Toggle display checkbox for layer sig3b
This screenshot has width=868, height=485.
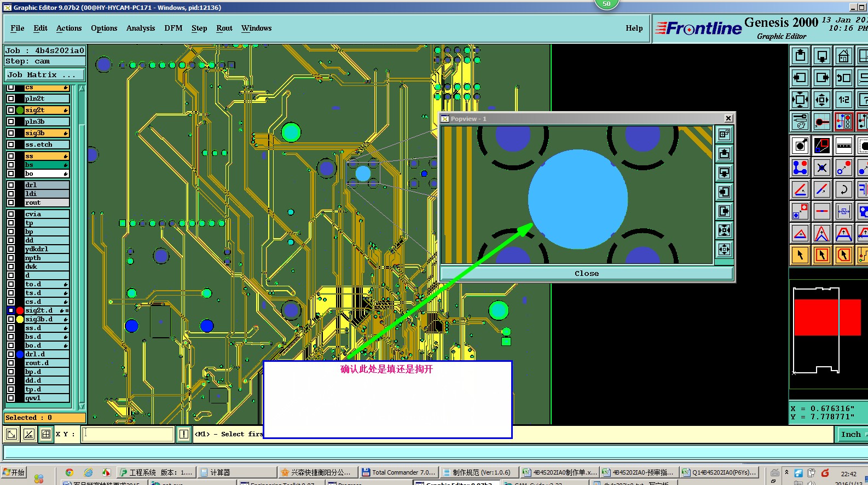(x=10, y=133)
